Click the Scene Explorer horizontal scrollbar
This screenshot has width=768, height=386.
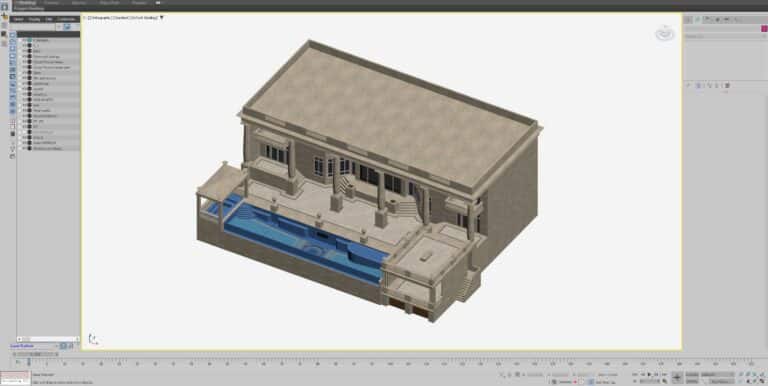tap(48, 339)
